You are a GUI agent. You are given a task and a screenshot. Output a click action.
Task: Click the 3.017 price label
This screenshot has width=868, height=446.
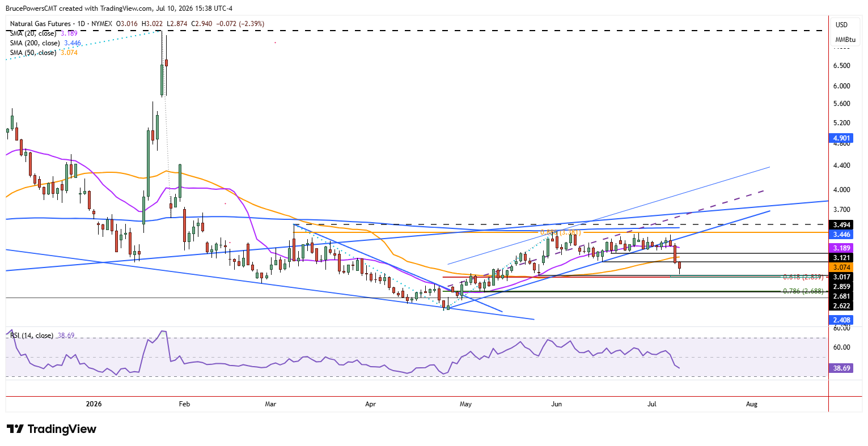point(841,277)
